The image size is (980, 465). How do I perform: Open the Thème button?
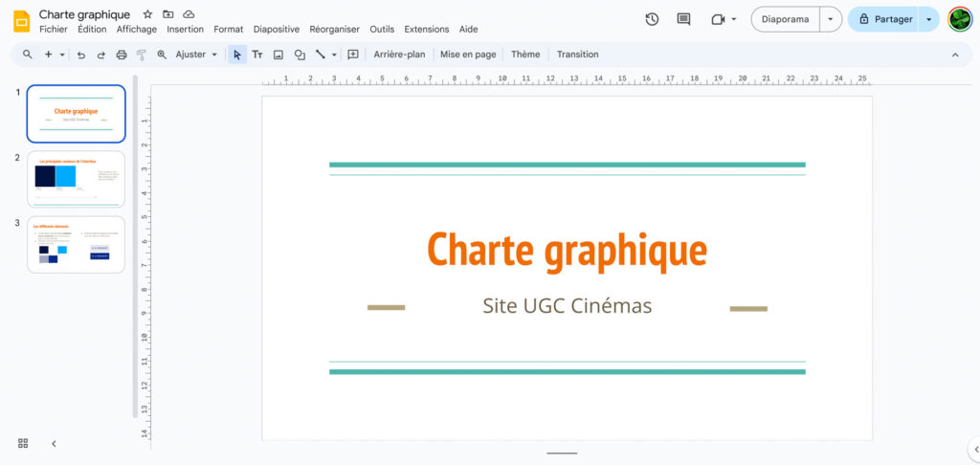point(525,55)
